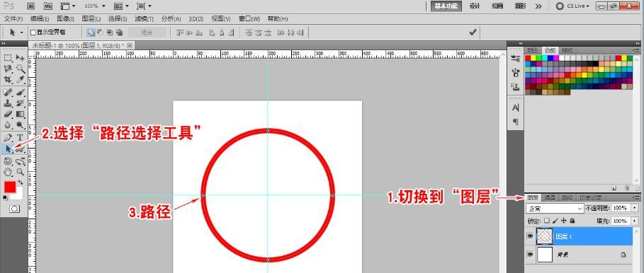The width and height of the screenshot is (644, 273).
Task: Select the Eraser tool
Action: tap(8, 114)
